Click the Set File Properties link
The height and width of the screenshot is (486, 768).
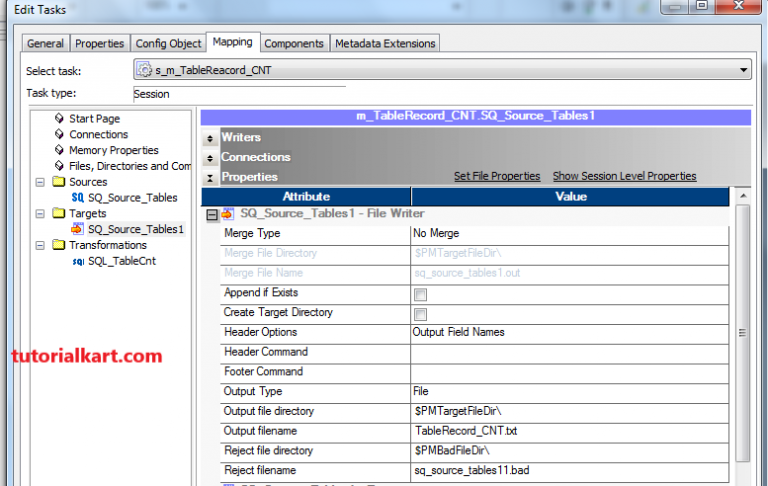(x=496, y=176)
